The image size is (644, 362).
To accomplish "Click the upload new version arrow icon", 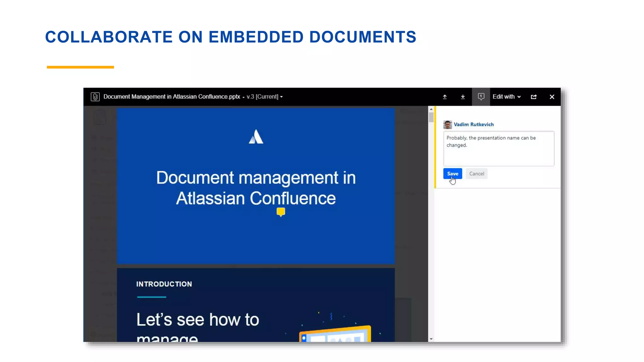I will pyautogui.click(x=445, y=97).
